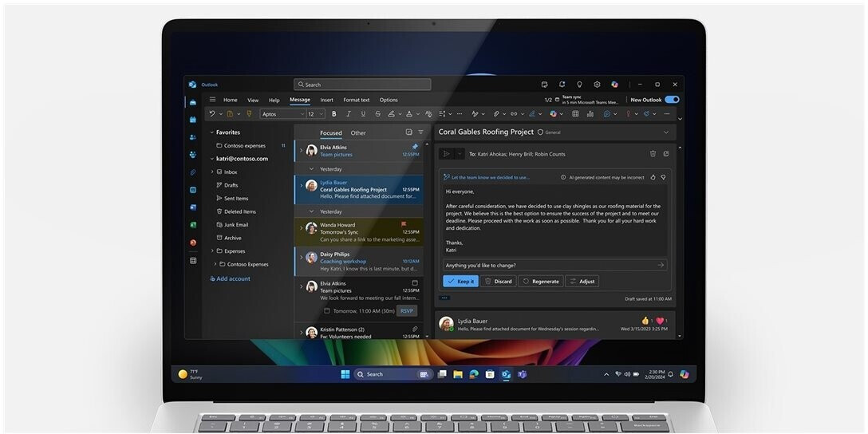868x434 pixels.
Task: Expand the Expenses folder
Action: click(211, 251)
